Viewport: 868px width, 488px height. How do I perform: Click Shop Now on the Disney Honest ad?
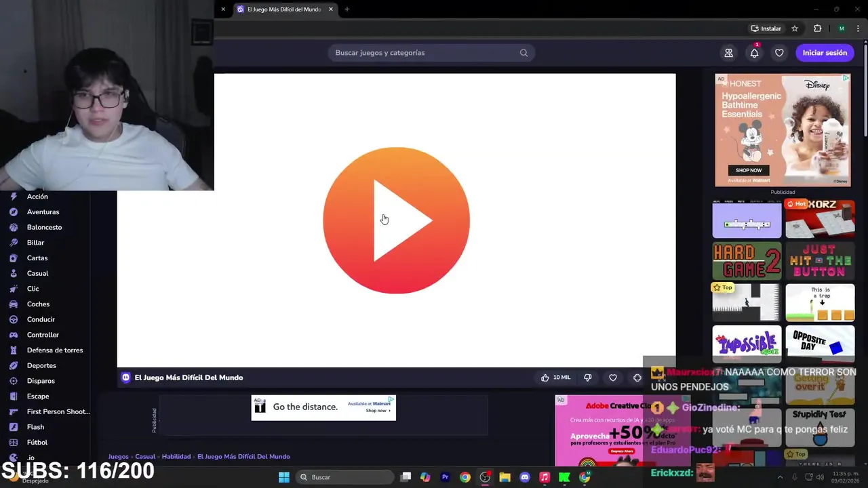pos(749,170)
